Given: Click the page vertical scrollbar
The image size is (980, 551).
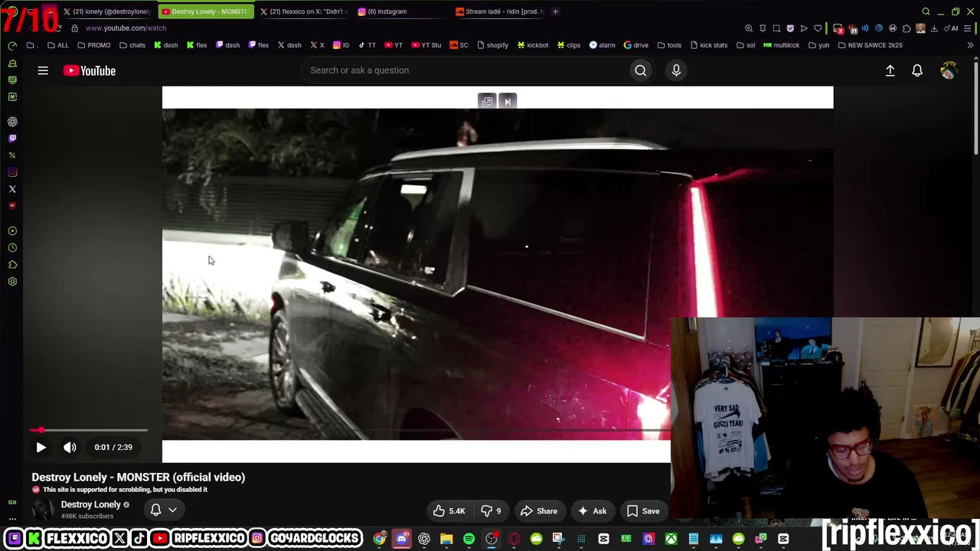Looking at the screenshot, I should coord(976,107).
